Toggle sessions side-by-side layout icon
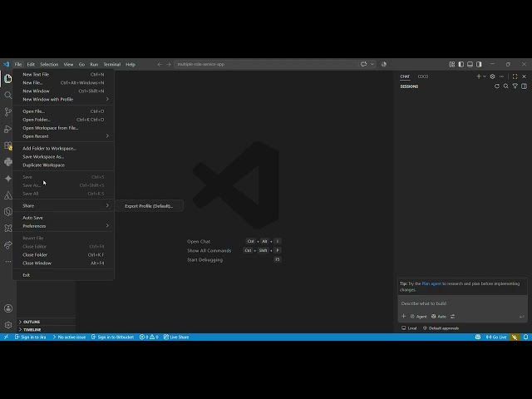This screenshot has width=532, height=399. pyautogui.click(x=525, y=86)
